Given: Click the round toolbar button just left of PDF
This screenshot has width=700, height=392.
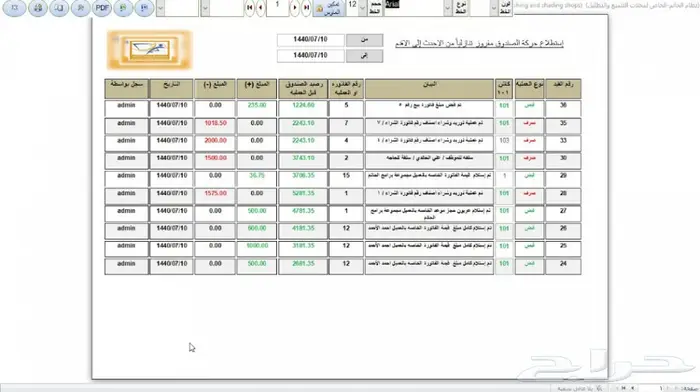Looking at the screenshot, I should tap(80, 8).
